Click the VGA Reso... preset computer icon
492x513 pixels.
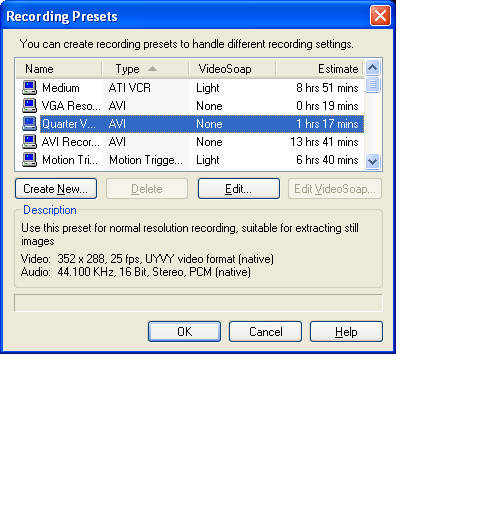[x=29, y=106]
